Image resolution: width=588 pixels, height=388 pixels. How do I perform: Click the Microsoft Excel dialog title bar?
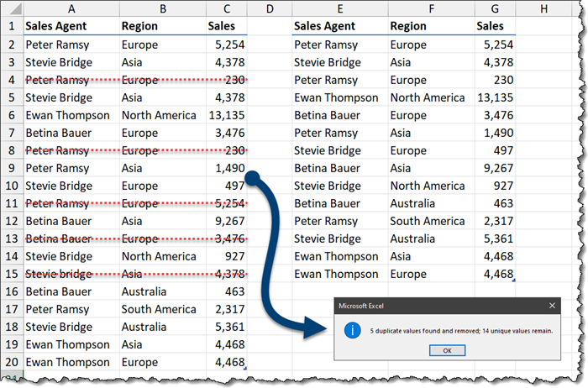coord(437,307)
